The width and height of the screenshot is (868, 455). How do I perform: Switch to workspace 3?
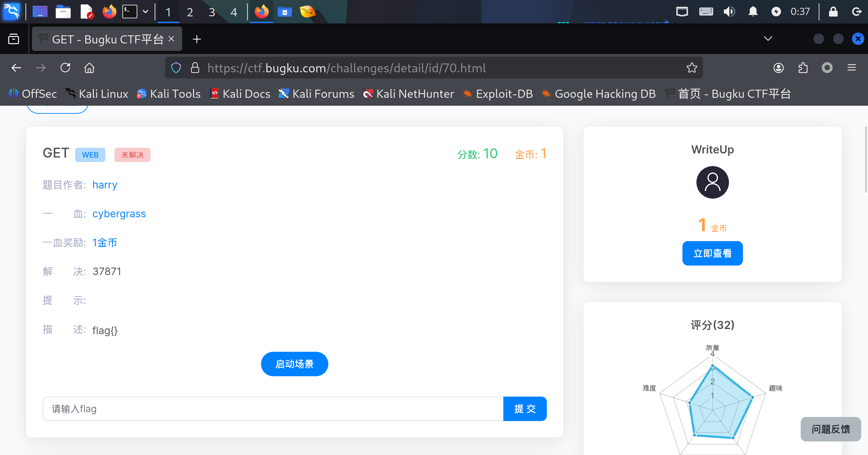212,12
